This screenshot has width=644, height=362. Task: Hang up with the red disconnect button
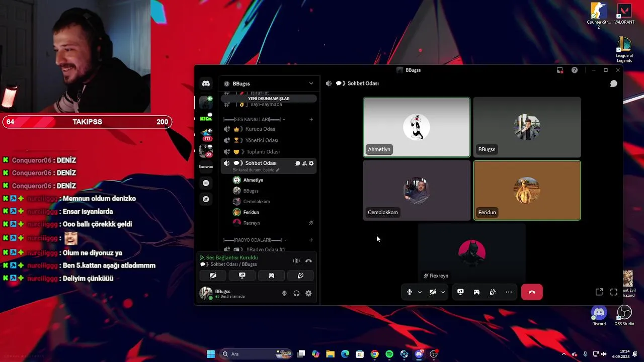point(532,292)
